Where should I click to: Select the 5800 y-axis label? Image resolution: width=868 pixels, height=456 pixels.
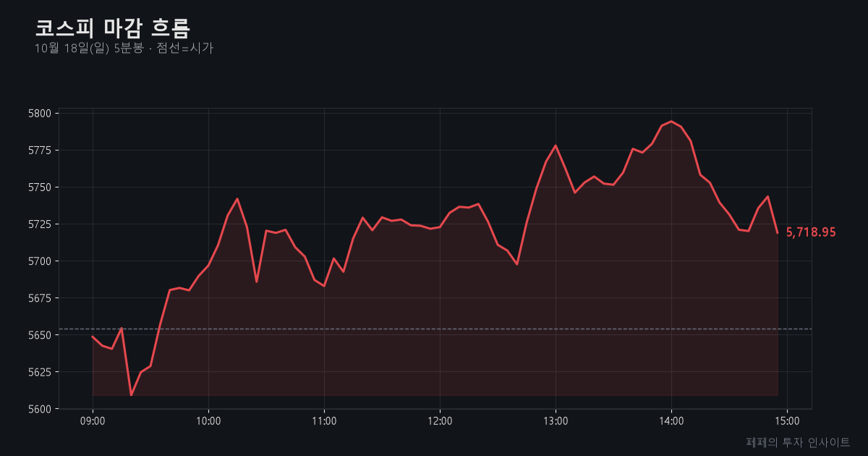point(40,114)
